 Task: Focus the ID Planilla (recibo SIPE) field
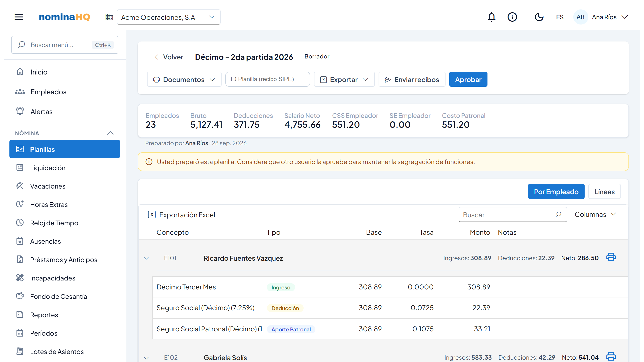pos(268,79)
